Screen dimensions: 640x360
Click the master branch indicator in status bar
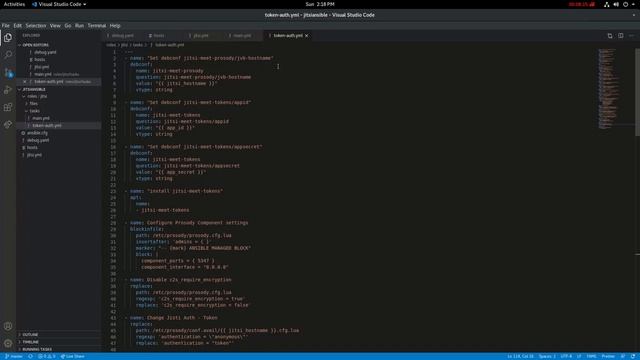pyautogui.click(x=14, y=356)
